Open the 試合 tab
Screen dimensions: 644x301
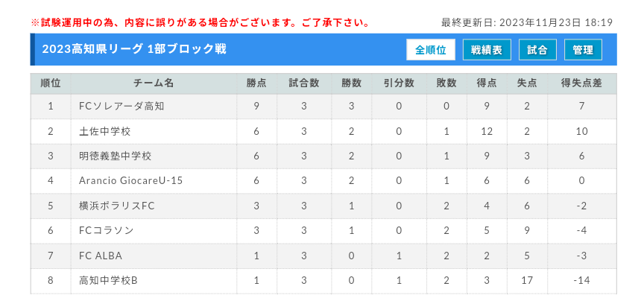[x=537, y=50]
